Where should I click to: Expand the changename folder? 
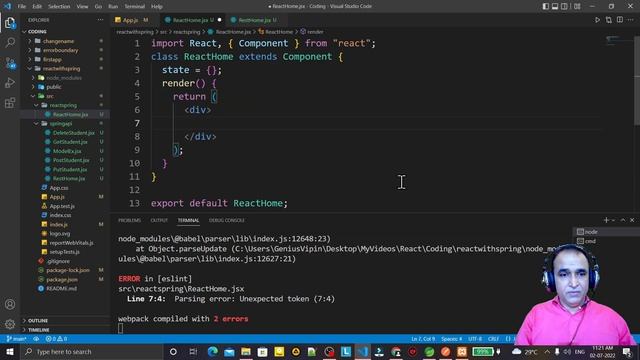tap(58, 41)
